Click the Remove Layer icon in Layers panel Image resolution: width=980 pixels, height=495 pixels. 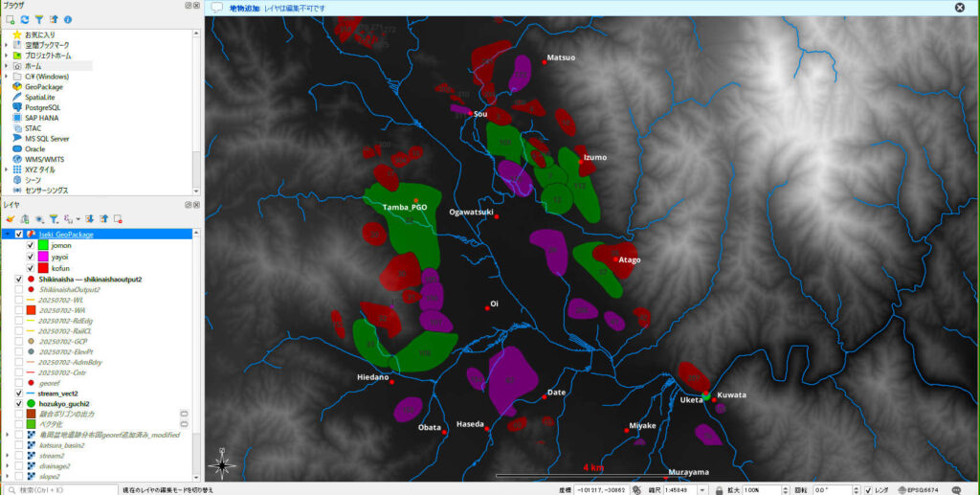click(x=118, y=219)
